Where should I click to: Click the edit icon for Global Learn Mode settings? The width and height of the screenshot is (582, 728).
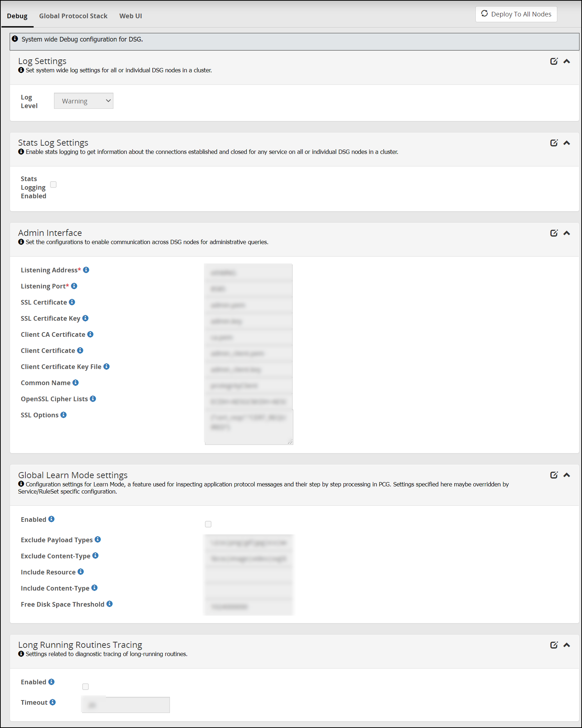click(x=554, y=475)
